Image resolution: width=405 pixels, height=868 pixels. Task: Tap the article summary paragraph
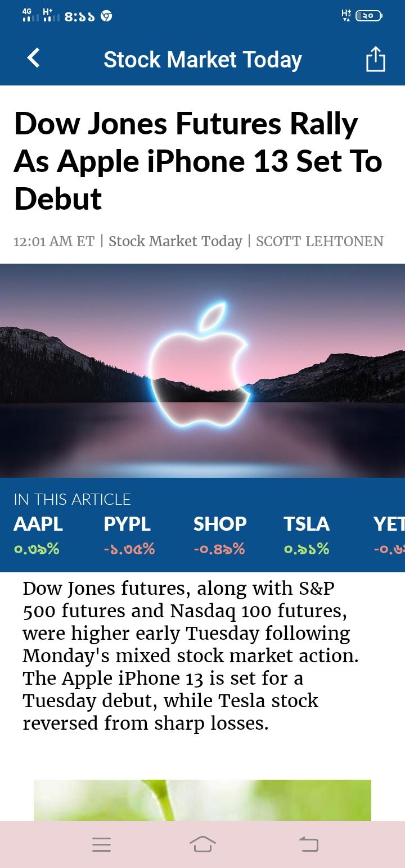191,655
